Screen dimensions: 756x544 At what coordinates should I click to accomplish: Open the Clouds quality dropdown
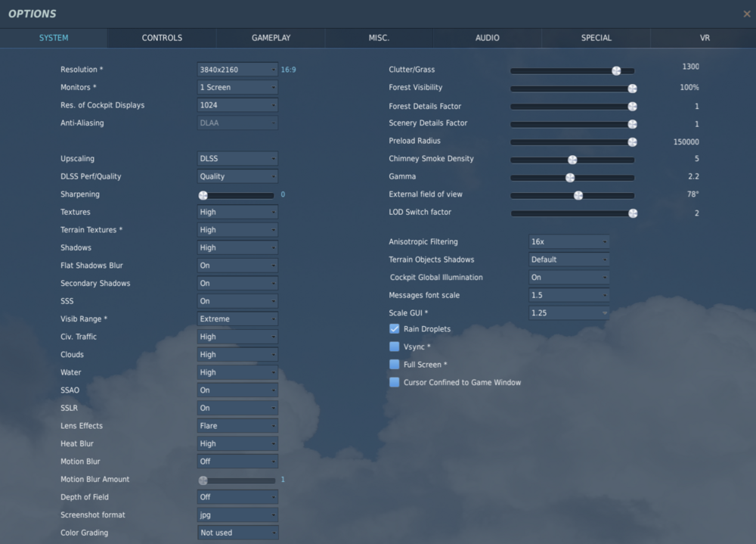[x=237, y=355]
